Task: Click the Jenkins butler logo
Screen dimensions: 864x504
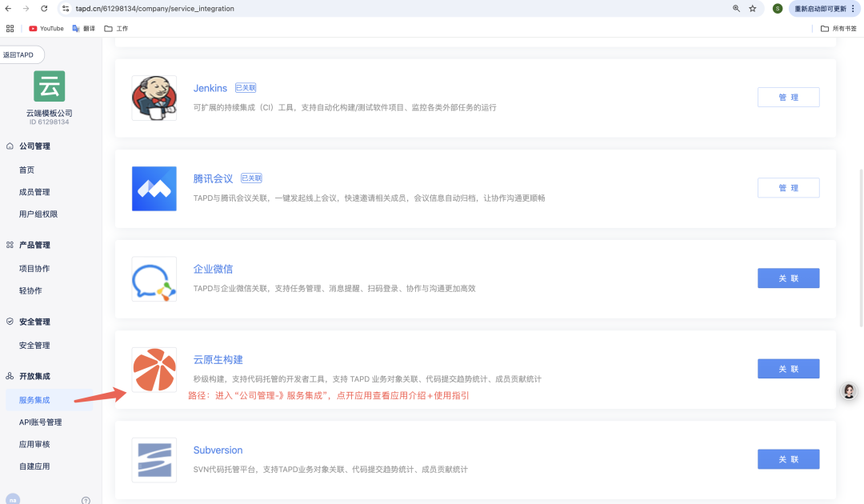Action: [x=154, y=98]
